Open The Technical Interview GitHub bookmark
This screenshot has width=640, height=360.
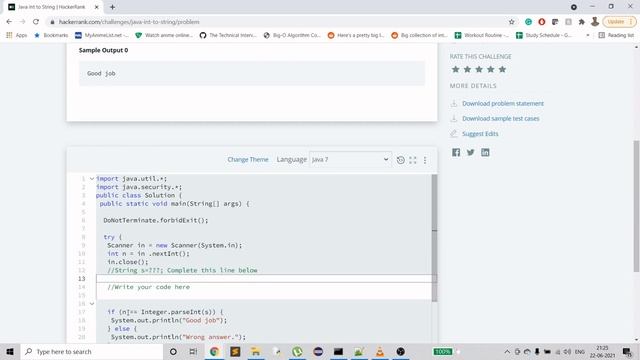pos(228,35)
